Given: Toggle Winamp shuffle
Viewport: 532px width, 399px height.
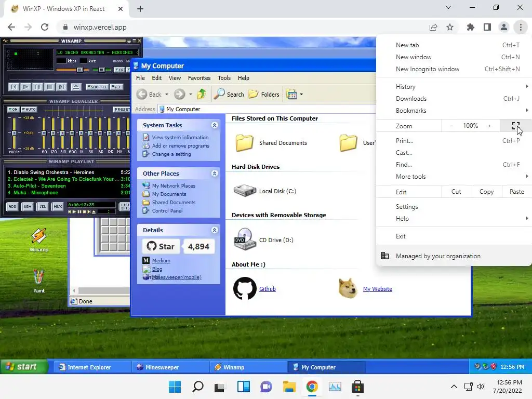Looking at the screenshot, I should click(x=97, y=87).
